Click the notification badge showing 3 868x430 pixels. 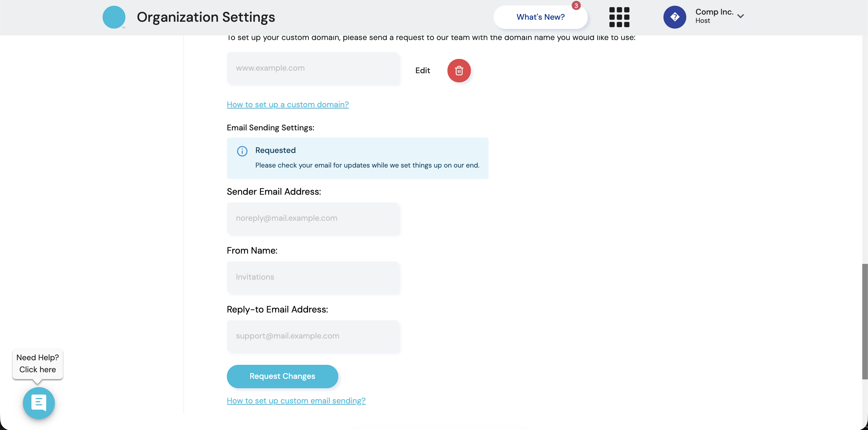576,6
